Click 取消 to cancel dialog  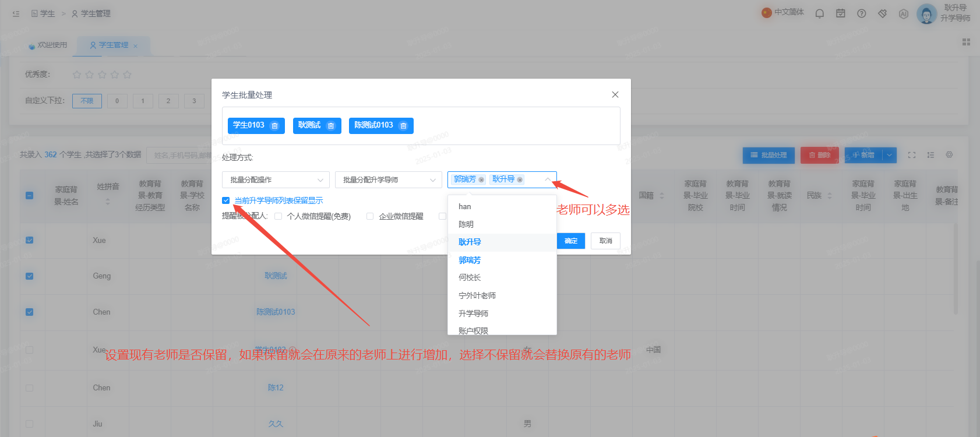pos(606,241)
